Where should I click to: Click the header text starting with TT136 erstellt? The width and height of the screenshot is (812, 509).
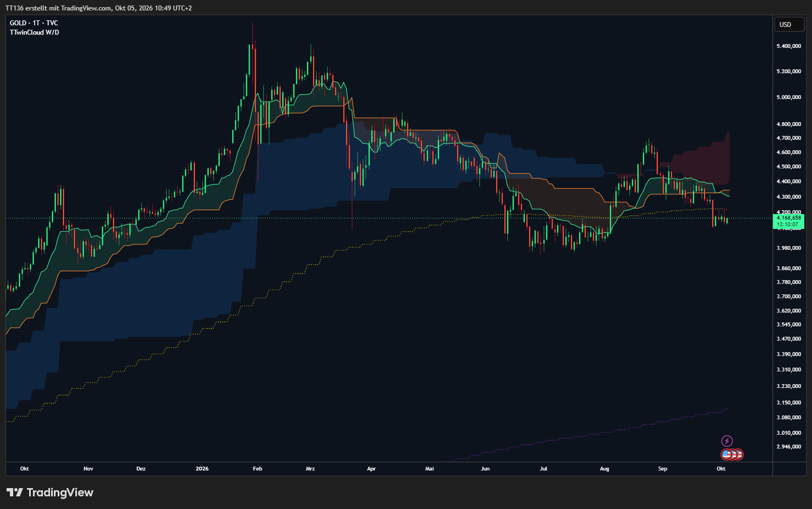click(x=99, y=8)
